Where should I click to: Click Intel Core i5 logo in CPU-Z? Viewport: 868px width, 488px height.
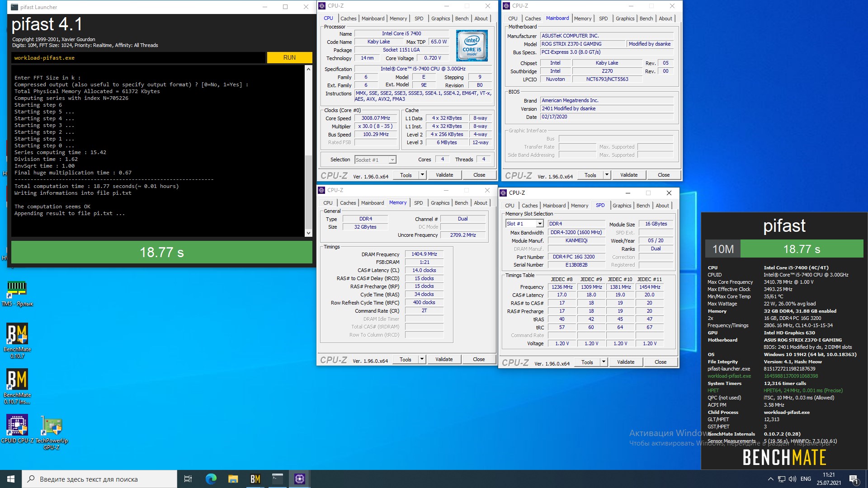point(472,46)
